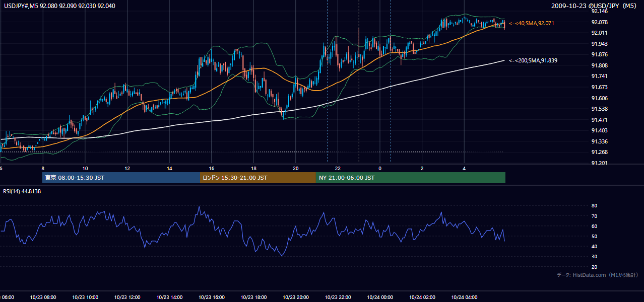Click the 10/23 20:00 date label
644x302 pixels.
click(x=296, y=297)
